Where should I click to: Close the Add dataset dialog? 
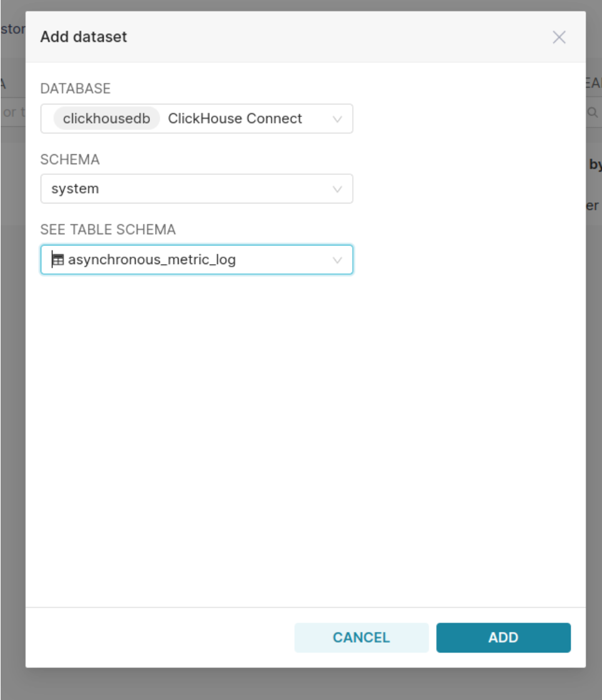(x=559, y=37)
